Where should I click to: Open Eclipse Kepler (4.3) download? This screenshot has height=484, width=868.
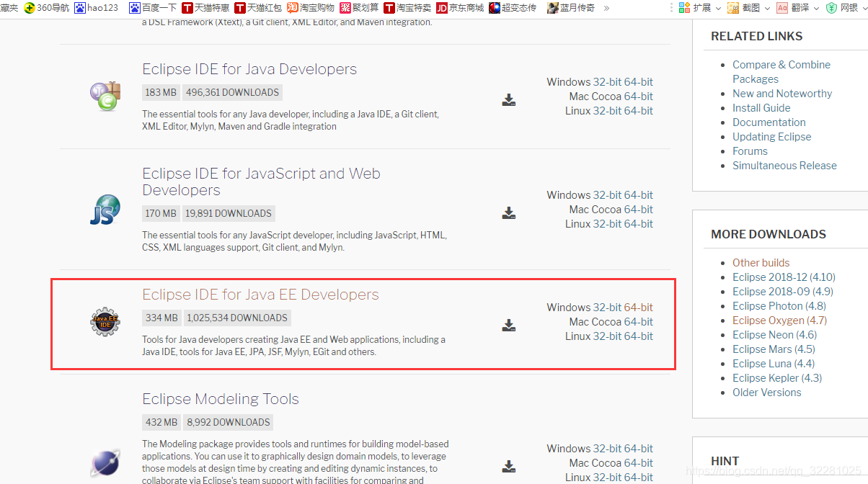777,378
